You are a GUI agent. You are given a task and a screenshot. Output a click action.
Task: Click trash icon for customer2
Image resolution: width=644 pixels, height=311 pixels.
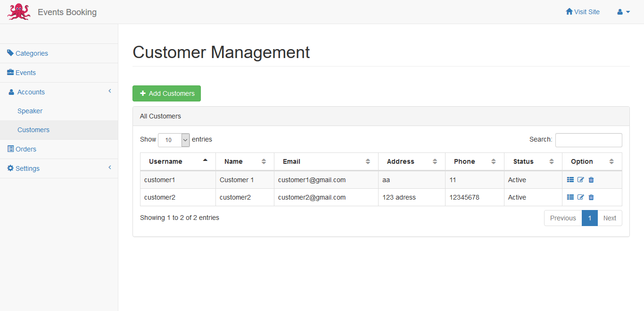point(591,197)
